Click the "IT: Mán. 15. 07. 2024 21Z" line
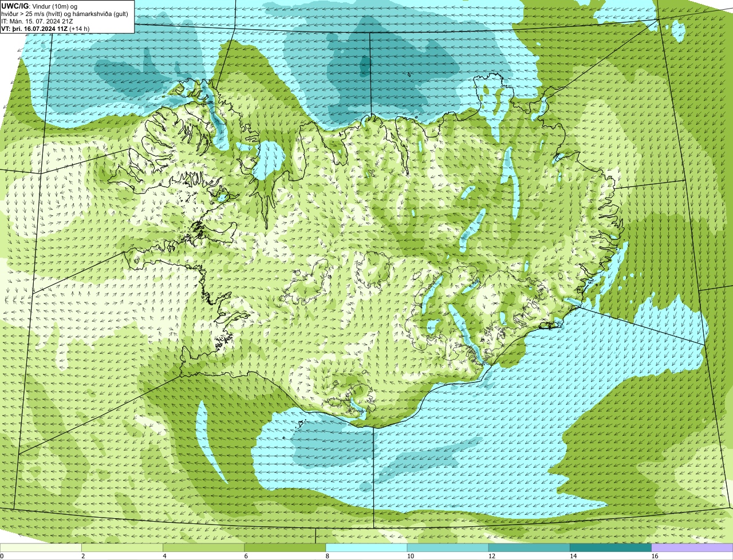 click(37, 21)
